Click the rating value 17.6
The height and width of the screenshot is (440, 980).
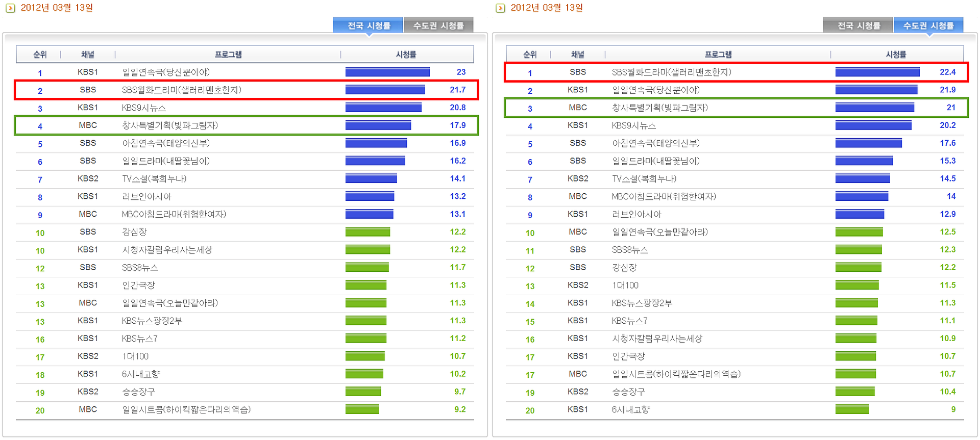tap(947, 143)
